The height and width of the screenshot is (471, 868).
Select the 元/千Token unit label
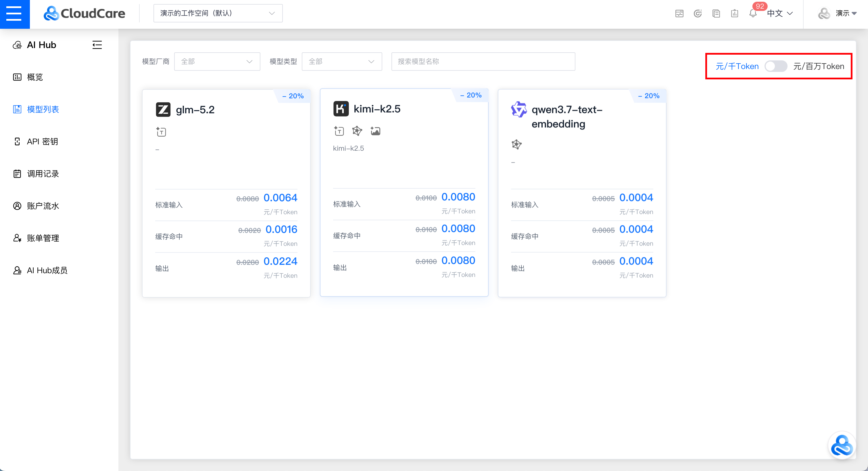pyautogui.click(x=737, y=66)
